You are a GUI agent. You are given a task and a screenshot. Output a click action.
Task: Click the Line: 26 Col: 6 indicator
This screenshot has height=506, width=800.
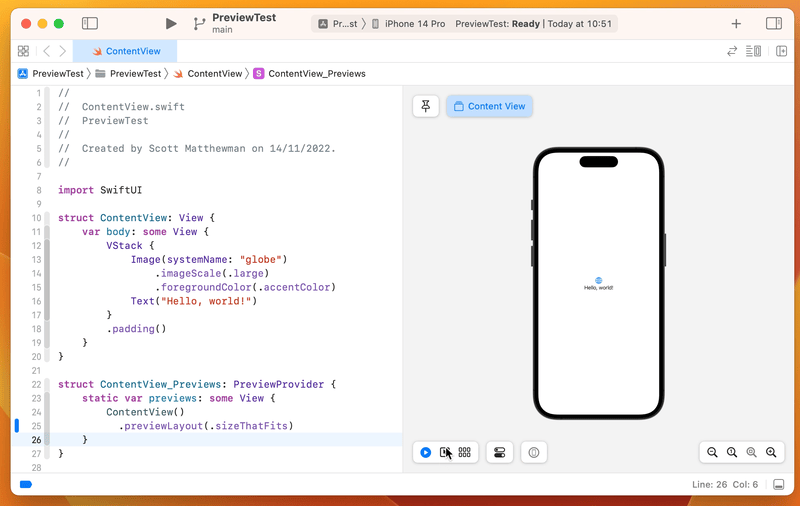coord(725,485)
